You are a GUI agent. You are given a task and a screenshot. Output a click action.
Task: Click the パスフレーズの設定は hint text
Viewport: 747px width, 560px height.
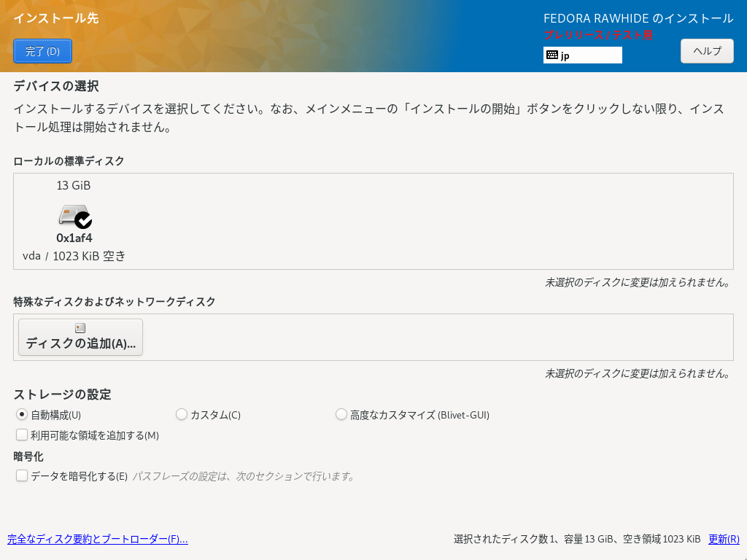[244, 476]
